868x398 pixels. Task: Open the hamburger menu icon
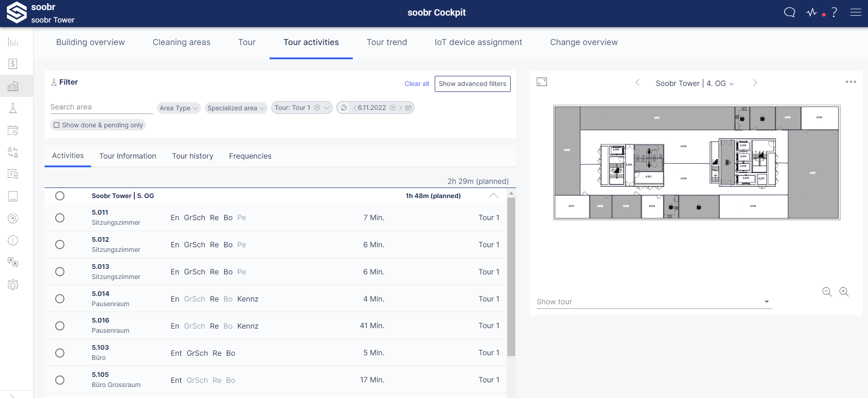856,12
